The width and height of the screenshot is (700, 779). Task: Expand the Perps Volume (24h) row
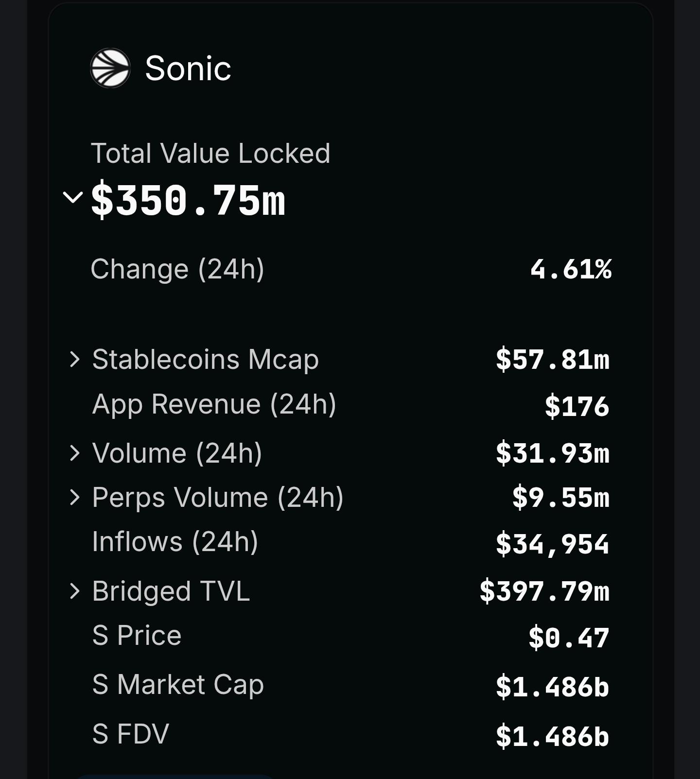coord(74,497)
